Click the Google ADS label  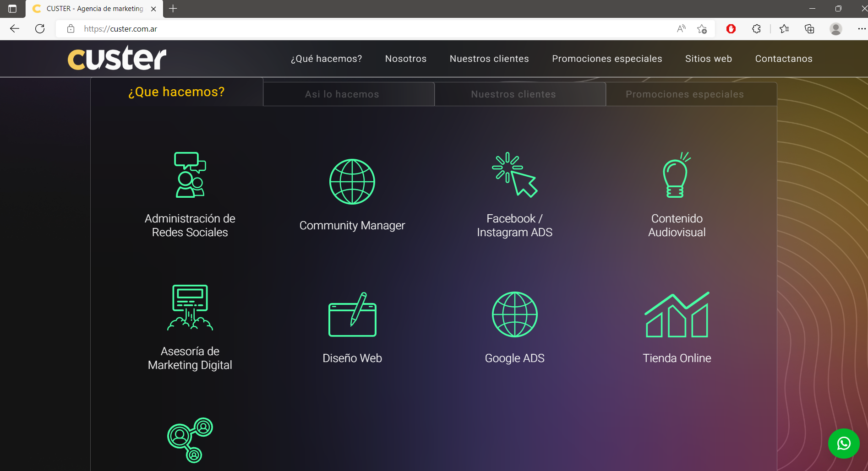[514, 358]
